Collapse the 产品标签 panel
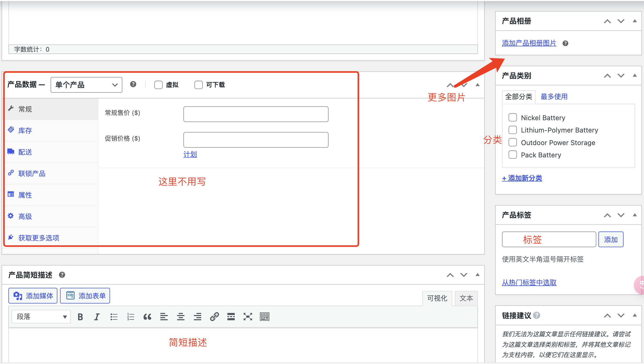Viewport: 644px width, 364px height. click(x=635, y=215)
